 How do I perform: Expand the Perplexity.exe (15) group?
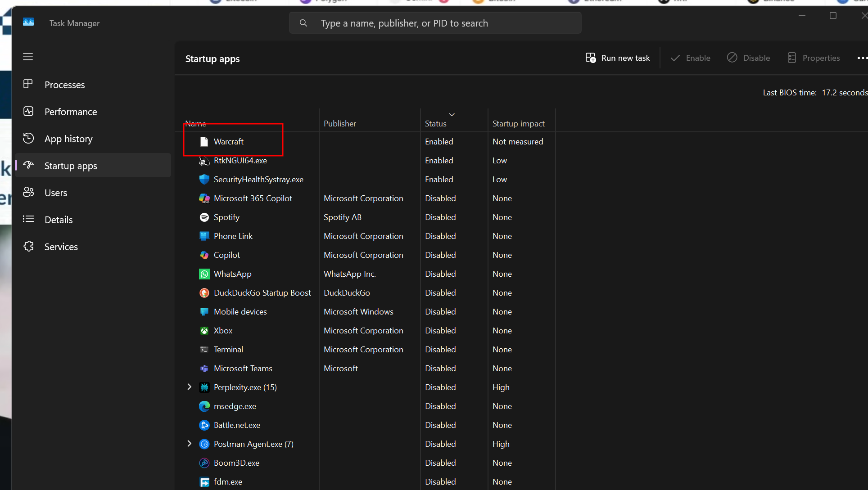(189, 387)
